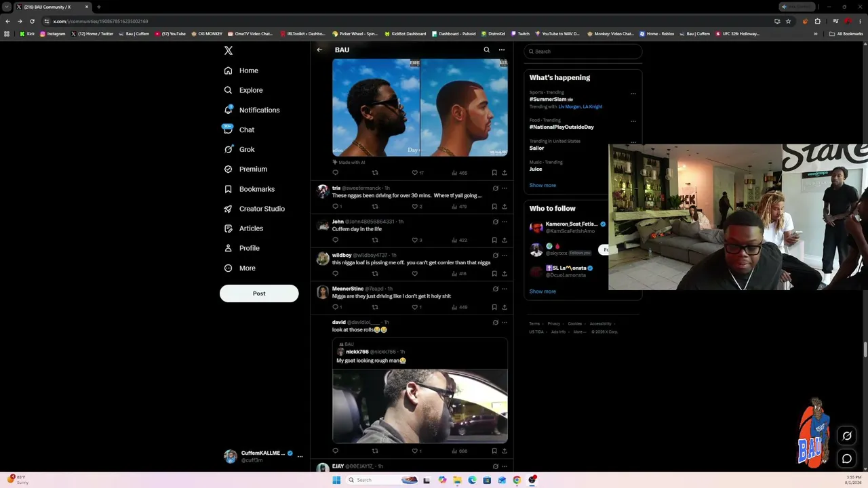
Task: Open the Grok action on david's post
Action: [495, 323]
